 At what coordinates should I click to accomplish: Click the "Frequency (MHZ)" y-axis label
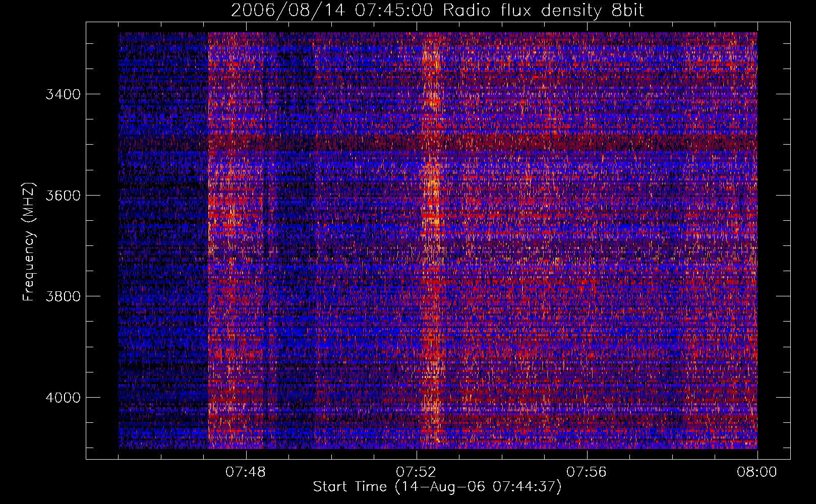(x=29, y=242)
